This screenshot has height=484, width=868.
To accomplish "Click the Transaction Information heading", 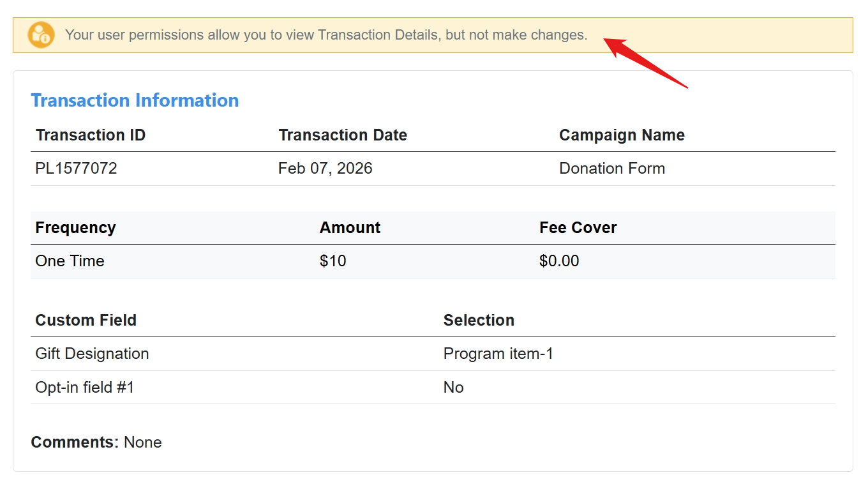I will [x=135, y=100].
